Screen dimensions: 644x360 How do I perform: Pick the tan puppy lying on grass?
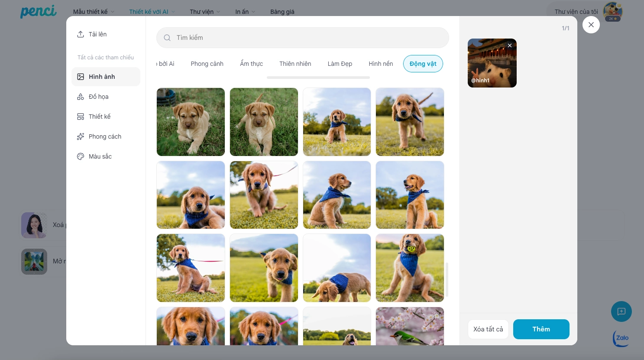pos(191,122)
